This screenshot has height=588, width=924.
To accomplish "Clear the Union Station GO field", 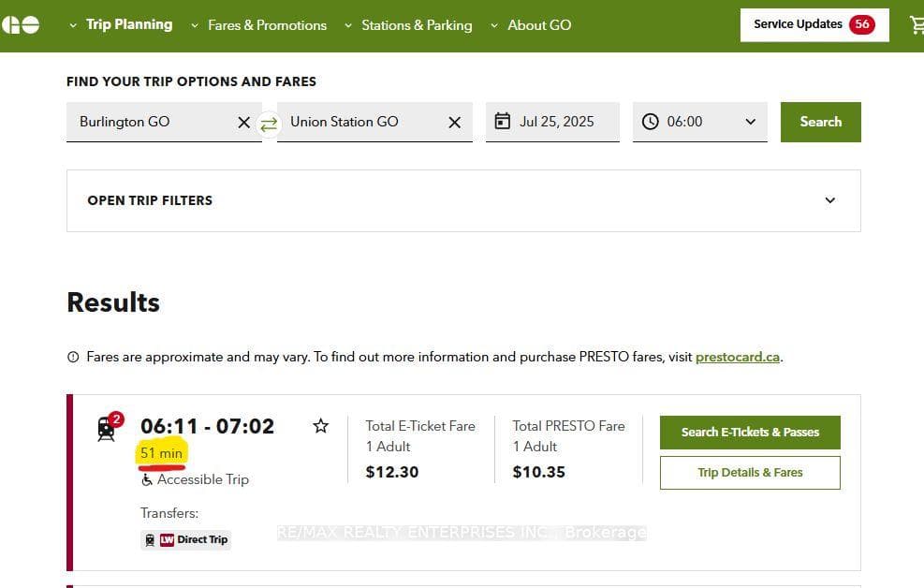I will click(454, 123).
